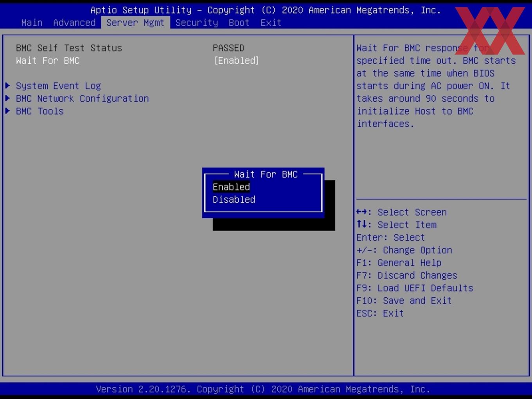Expand the BMC Tools arrow
This screenshot has height=399, width=532.
[7, 111]
